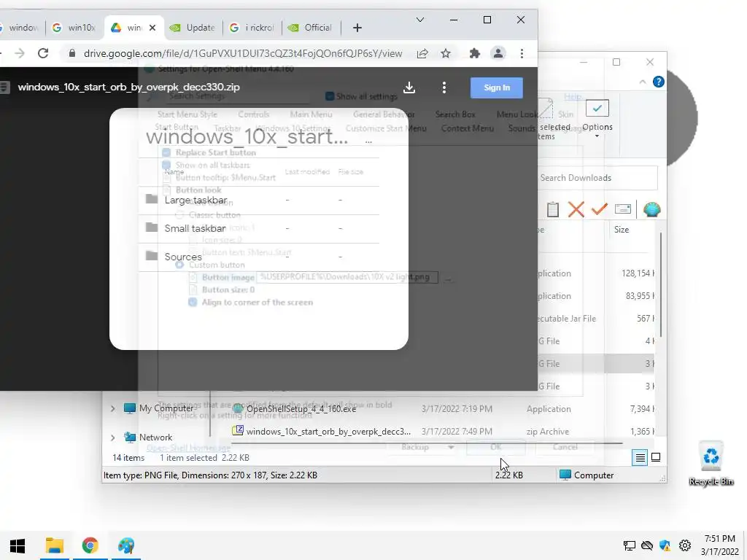Open Open-Shell settings taskbar icon
Viewport: 747px width, 560px height.
click(126, 545)
